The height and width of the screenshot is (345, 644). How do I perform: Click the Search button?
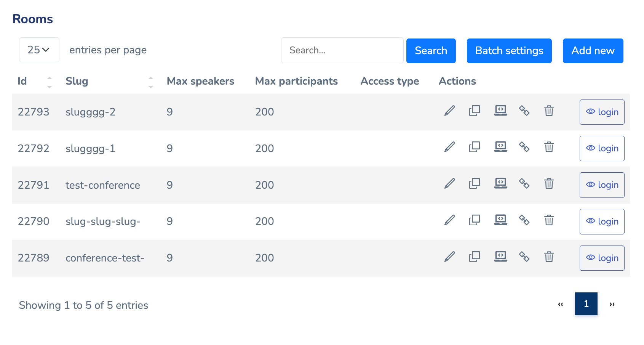431,51
